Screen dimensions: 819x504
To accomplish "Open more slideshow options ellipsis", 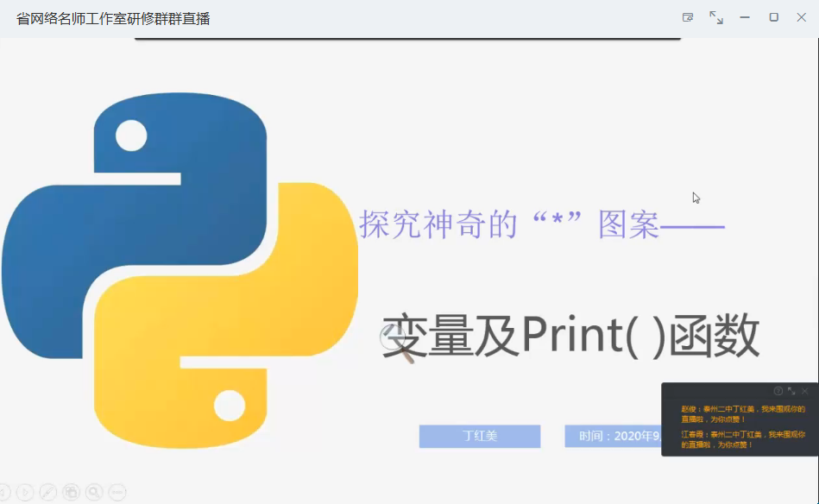I will 117,492.
